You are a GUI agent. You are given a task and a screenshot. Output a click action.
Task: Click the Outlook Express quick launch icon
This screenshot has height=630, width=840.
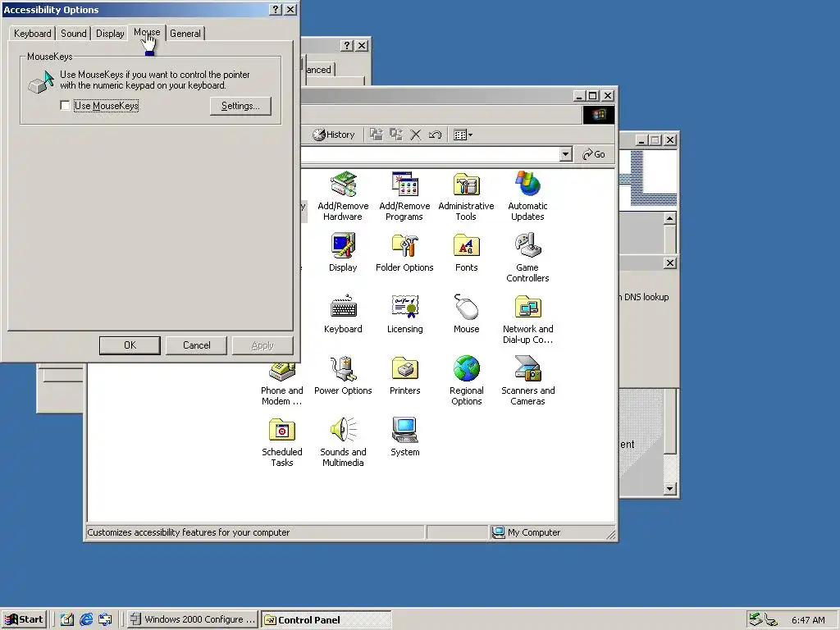[106, 620]
